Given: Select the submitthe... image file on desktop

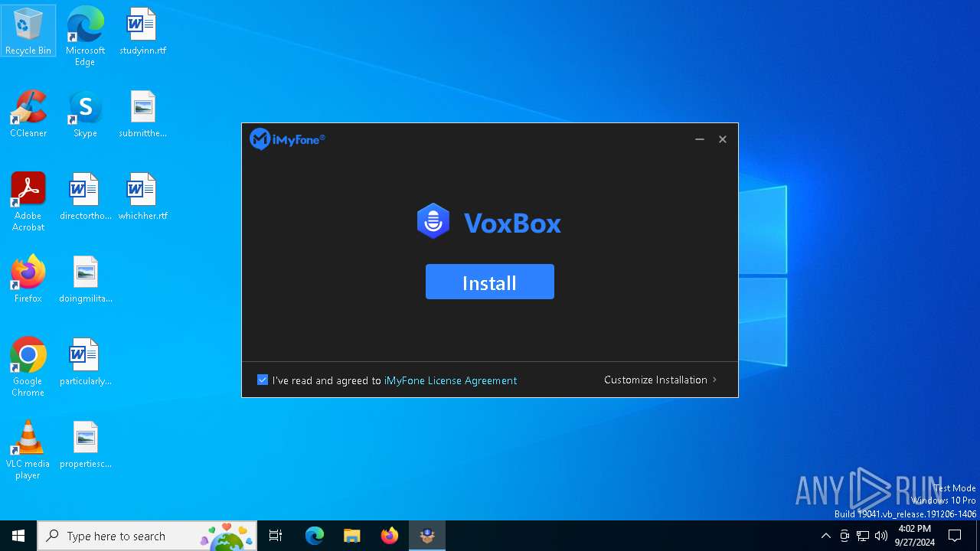Looking at the screenshot, I should click(x=142, y=114).
